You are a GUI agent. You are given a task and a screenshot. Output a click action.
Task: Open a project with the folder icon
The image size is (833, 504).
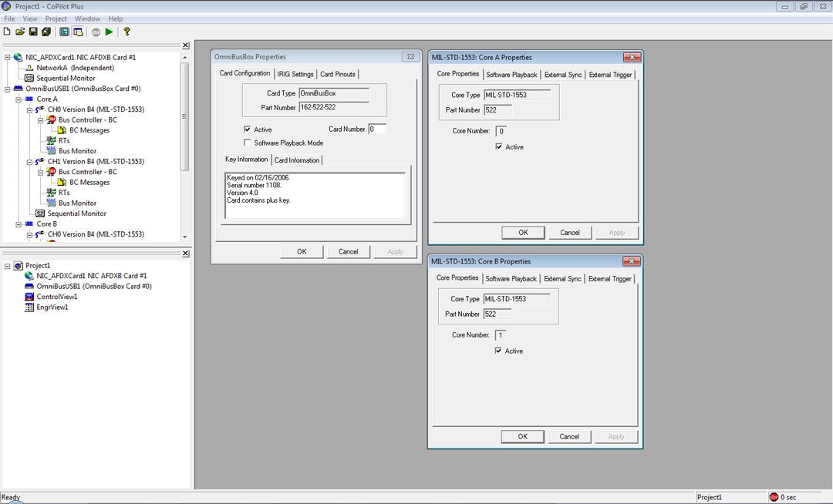click(20, 32)
